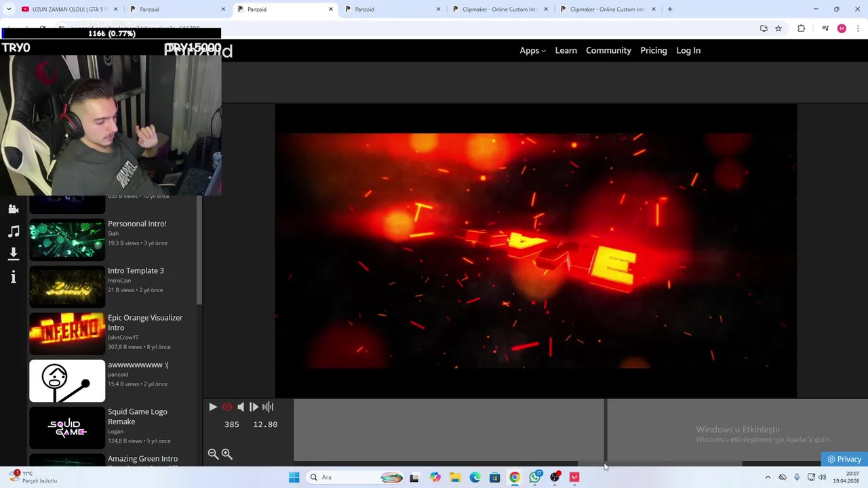The image size is (868, 488).
Task: Open the music note audio panel
Action: pyautogui.click(x=13, y=231)
